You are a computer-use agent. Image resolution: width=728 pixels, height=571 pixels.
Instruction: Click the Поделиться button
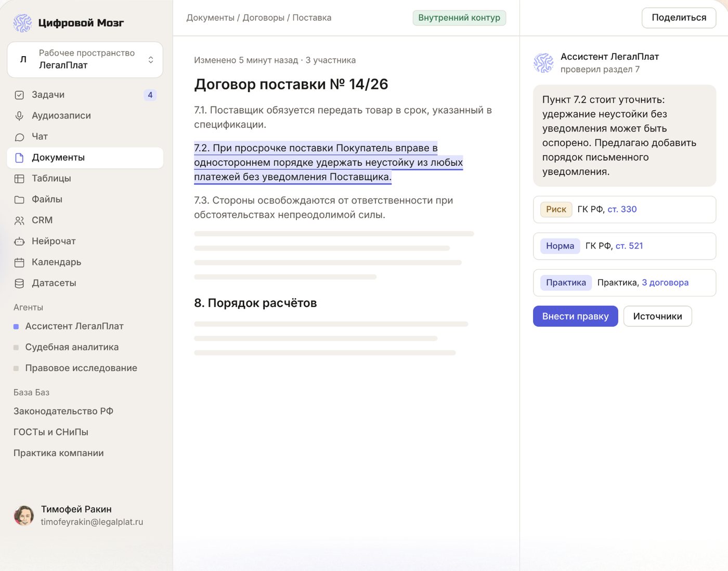pyautogui.click(x=679, y=18)
